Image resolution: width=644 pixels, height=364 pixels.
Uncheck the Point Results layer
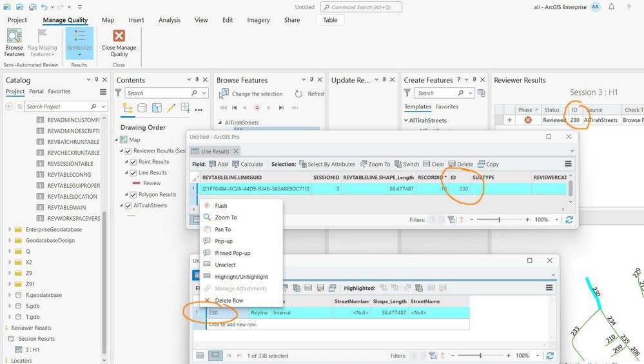pyautogui.click(x=133, y=162)
